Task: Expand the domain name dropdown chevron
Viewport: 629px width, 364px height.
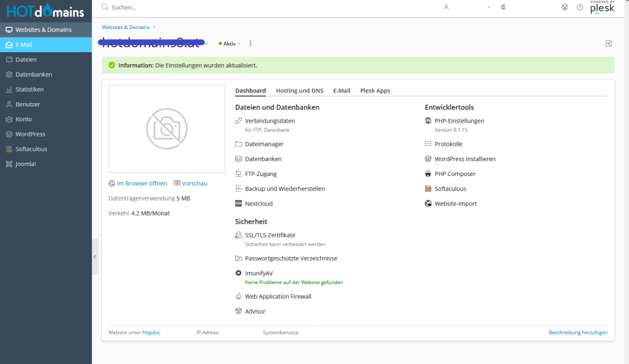Action: point(206,44)
